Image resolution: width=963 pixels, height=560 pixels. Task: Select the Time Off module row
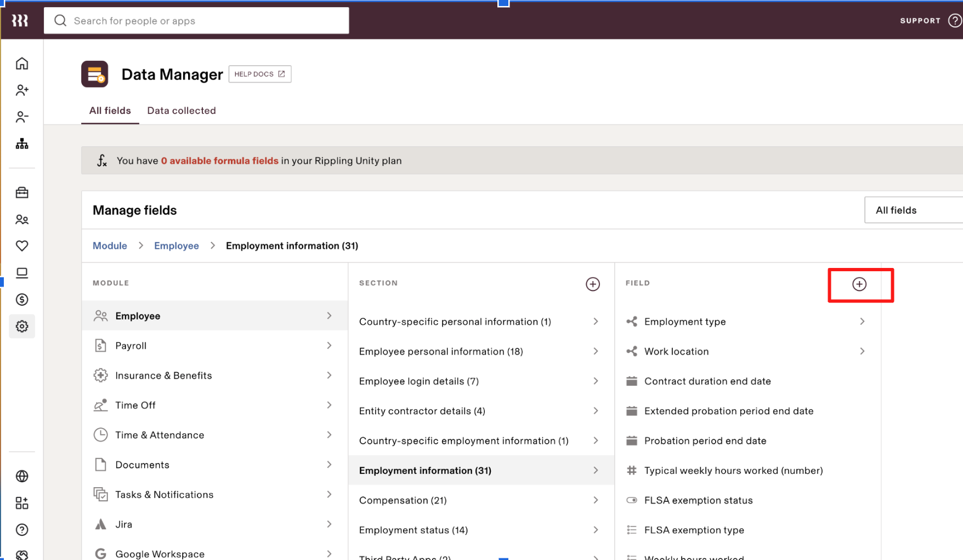click(215, 405)
